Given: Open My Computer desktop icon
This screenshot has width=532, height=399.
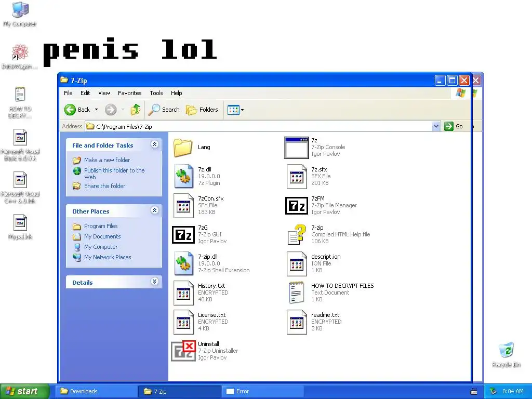Looking at the screenshot, I should point(20,14).
